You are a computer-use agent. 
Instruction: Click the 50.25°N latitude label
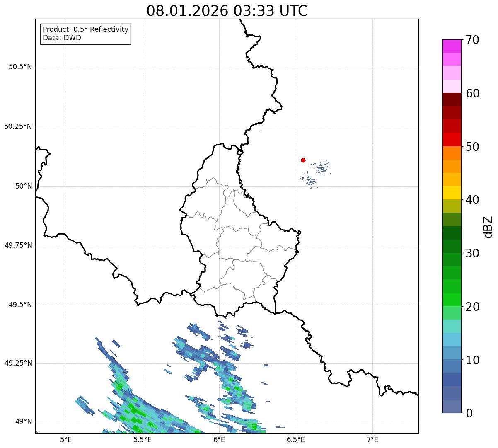click(18, 126)
